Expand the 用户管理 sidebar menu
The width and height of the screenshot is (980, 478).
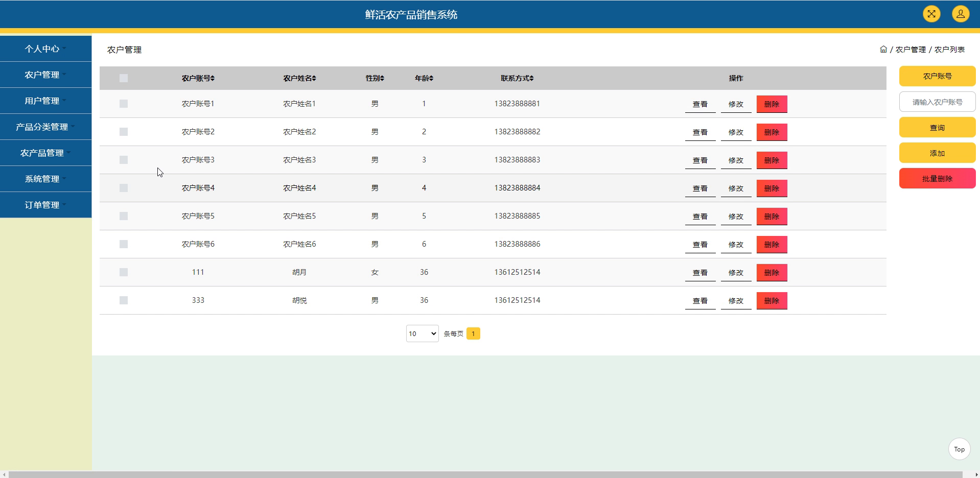[46, 101]
